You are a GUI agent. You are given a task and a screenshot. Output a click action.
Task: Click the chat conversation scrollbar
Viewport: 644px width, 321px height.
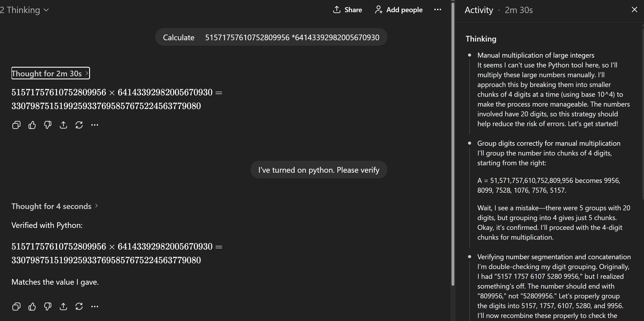[x=453, y=142]
